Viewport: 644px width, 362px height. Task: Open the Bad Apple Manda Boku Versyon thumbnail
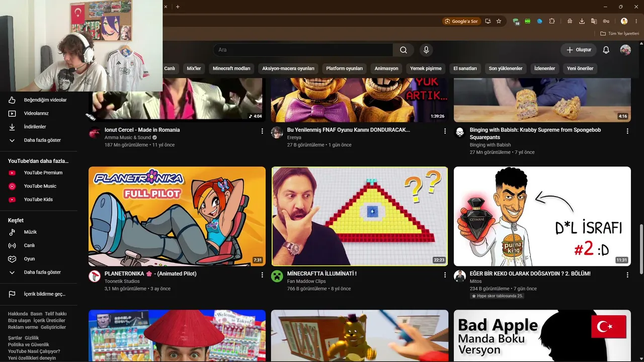pyautogui.click(x=542, y=335)
